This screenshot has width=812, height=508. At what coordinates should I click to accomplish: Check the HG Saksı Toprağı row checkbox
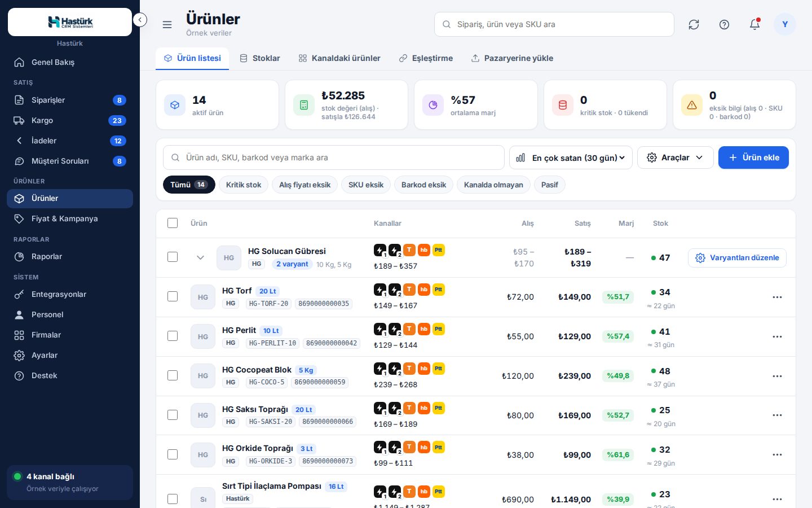click(173, 415)
